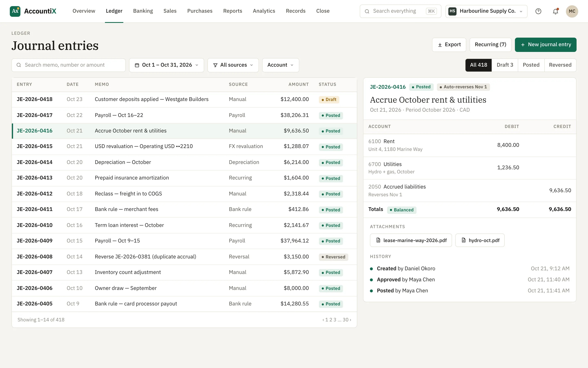
Task: Click the HS company badge icon
Action: click(452, 11)
